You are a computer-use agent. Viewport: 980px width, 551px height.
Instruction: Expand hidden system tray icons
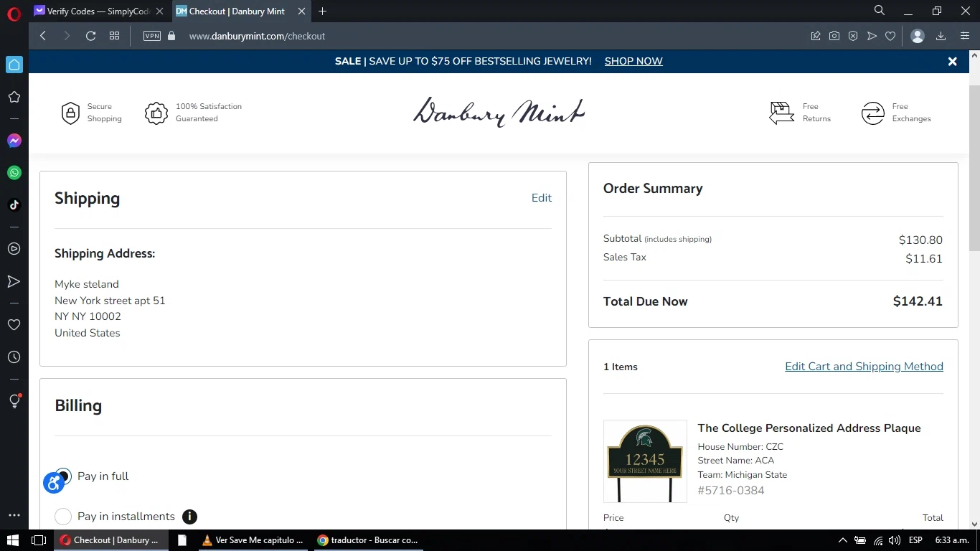(842, 540)
